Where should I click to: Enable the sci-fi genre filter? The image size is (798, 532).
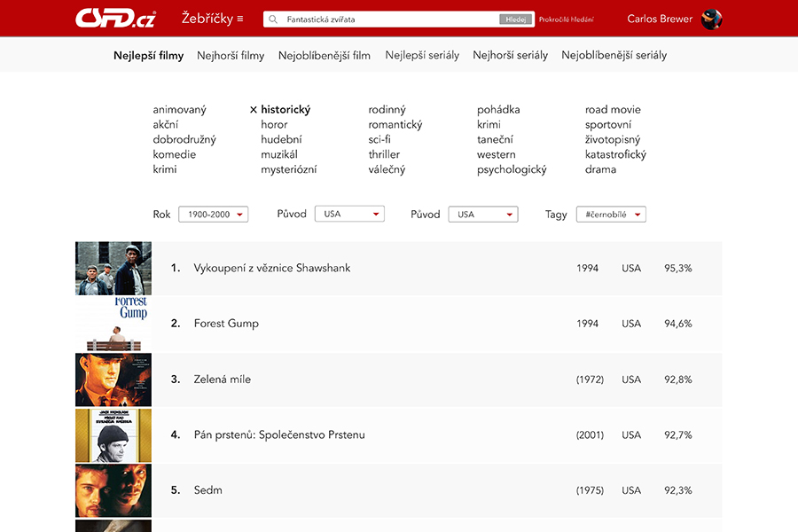coord(379,139)
